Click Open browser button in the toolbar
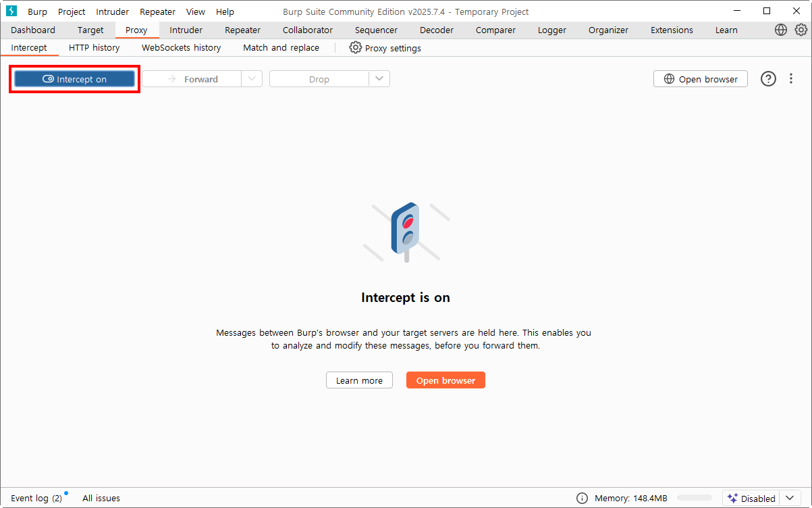 point(701,79)
